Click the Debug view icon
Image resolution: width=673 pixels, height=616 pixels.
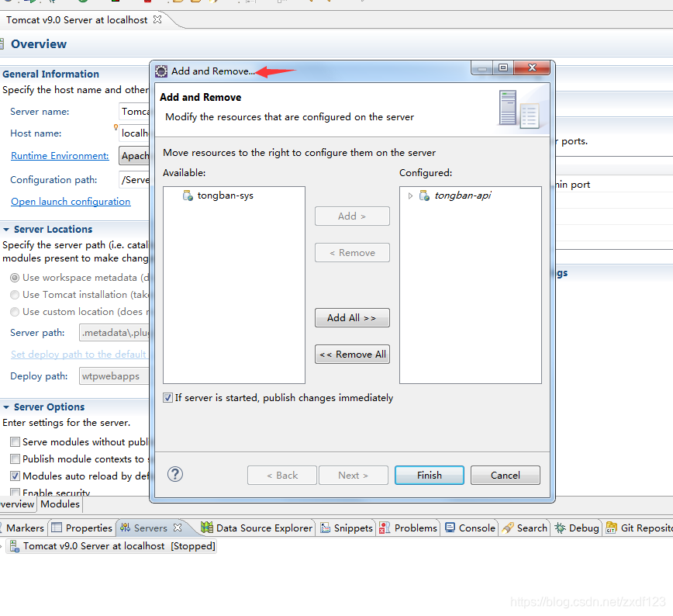561,528
